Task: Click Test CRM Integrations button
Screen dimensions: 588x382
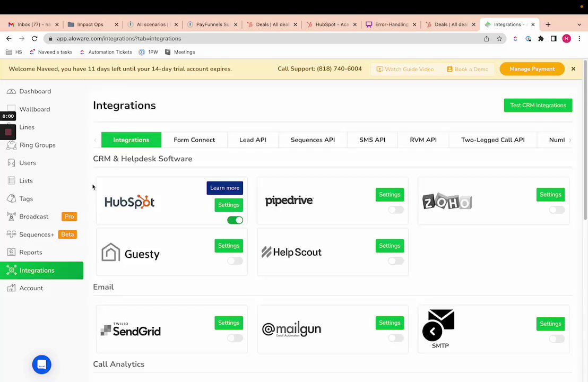Action: pos(538,106)
